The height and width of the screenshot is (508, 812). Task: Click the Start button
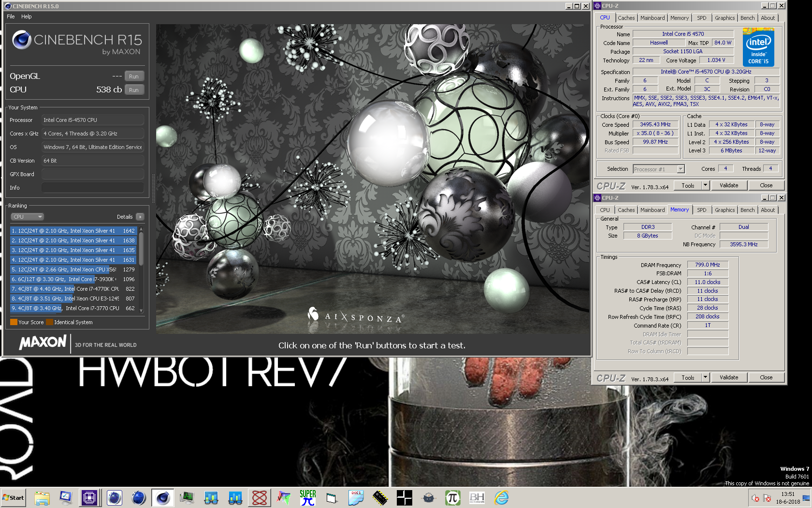click(x=14, y=497)
